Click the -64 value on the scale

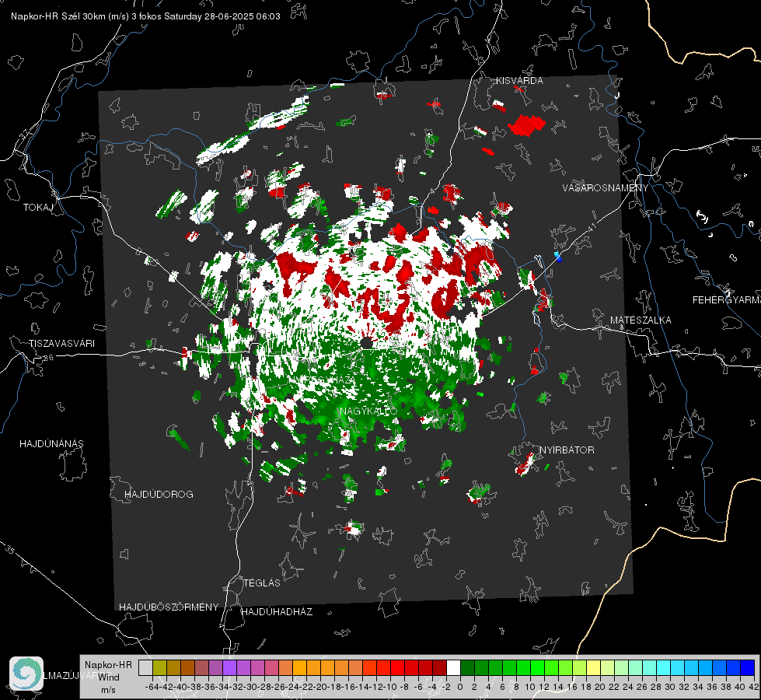click(152, 687)
